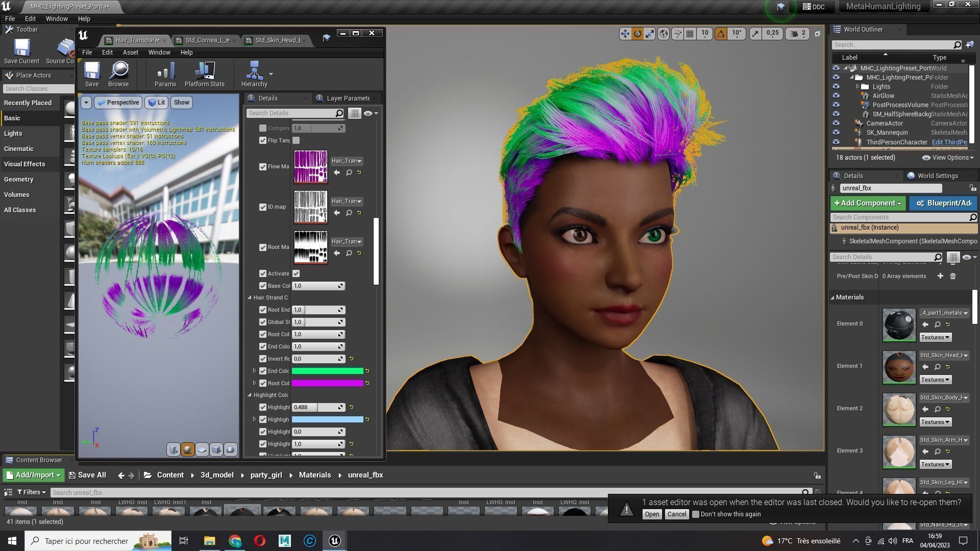Open Window menu in main editor
This screenshot has width=980, height=551.
click(57, 19)
